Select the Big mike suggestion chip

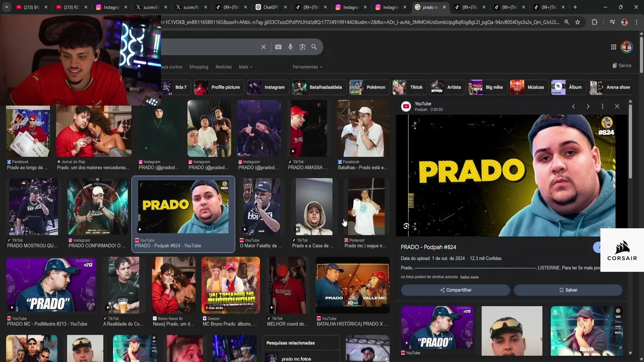[487, 87]
